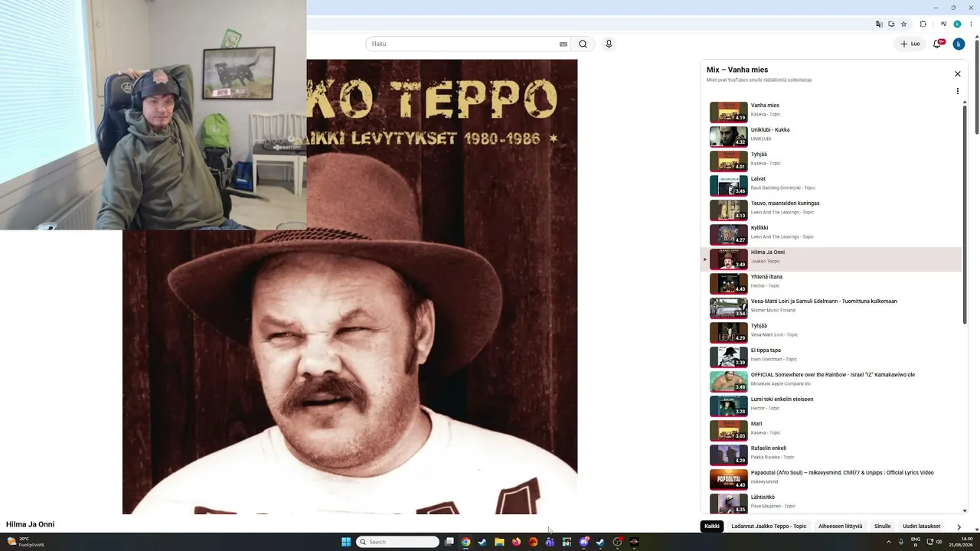Play Rafaelin enkeli by Pekka Ruuska
This screenshot has height=551, width=980.
coord(831,455)
